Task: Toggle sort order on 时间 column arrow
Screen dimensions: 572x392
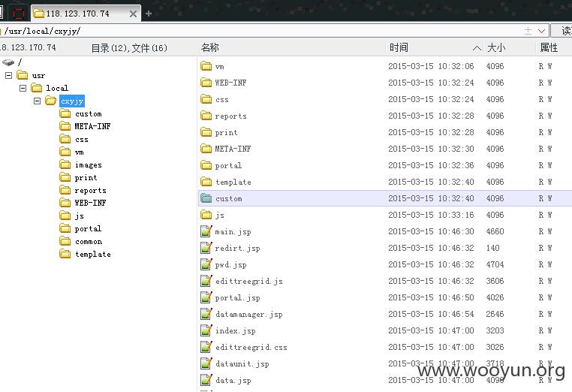Action: [x=477, y=48]
